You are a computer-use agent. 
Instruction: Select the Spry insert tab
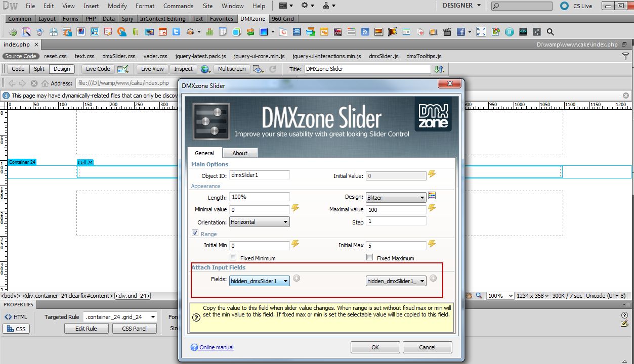[x=128, y=19]
